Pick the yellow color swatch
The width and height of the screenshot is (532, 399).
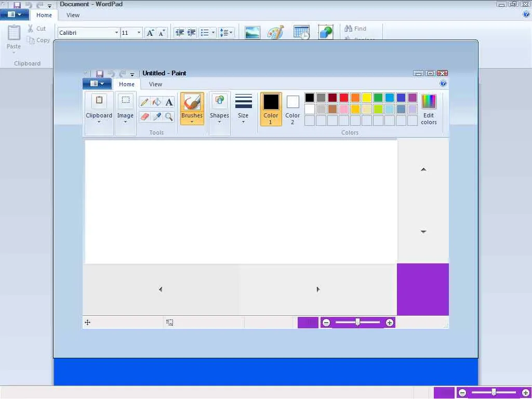[366, 98]
